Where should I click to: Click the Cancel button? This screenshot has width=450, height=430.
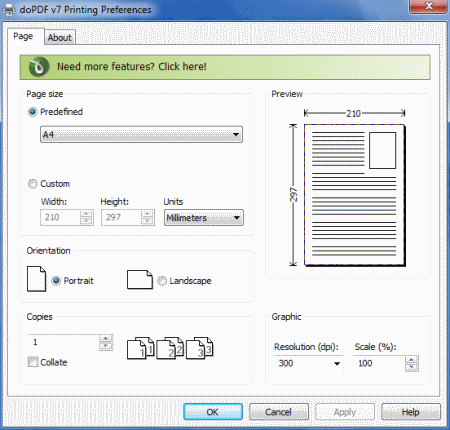(x=279, y=412)
